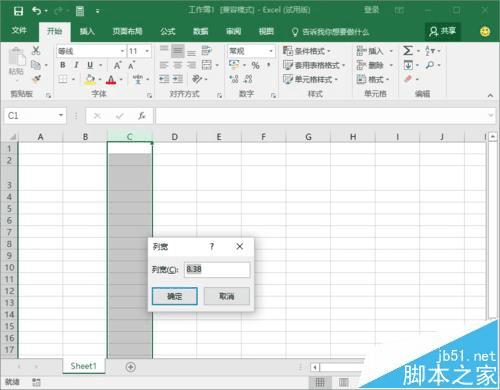Click the Orientation text angle icon
The width and height of the screenshot is (500, 390).
tap(197, 79)
